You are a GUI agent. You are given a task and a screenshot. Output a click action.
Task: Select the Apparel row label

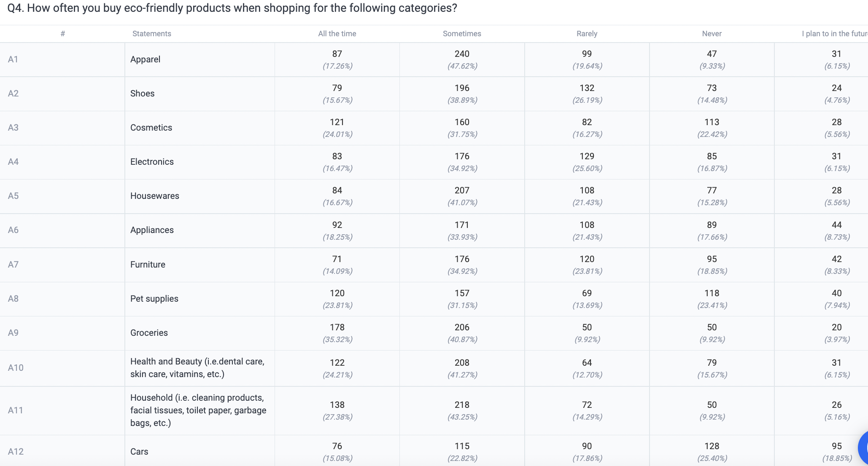[146, 59]
